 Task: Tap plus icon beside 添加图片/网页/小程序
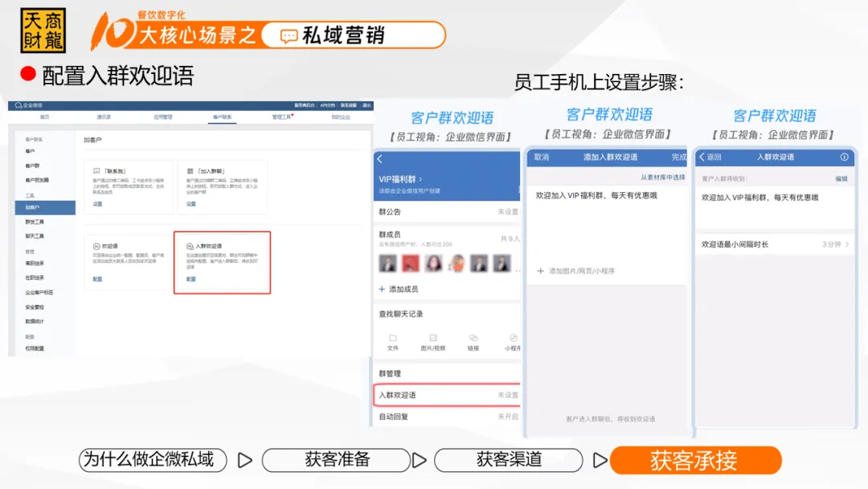[540, 271]
